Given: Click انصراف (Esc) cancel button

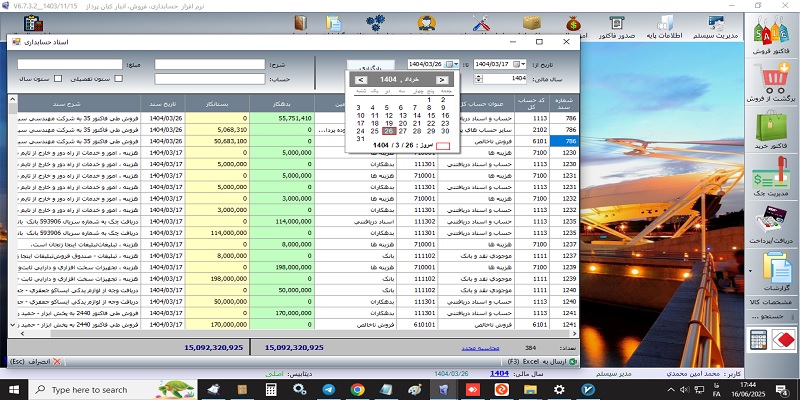Looking at the screenshot, I should [x=34, y=361].
